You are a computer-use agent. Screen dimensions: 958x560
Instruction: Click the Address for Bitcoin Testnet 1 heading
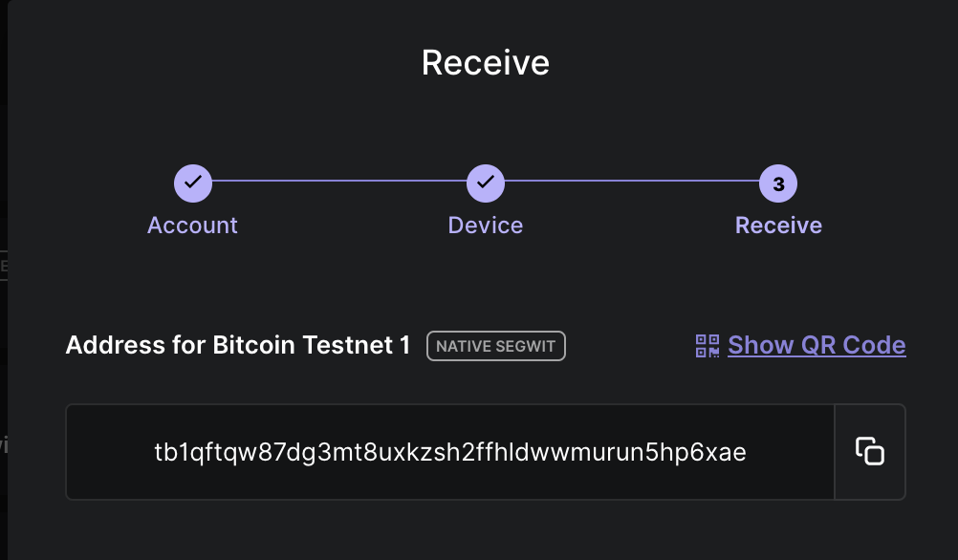[237, 345]
